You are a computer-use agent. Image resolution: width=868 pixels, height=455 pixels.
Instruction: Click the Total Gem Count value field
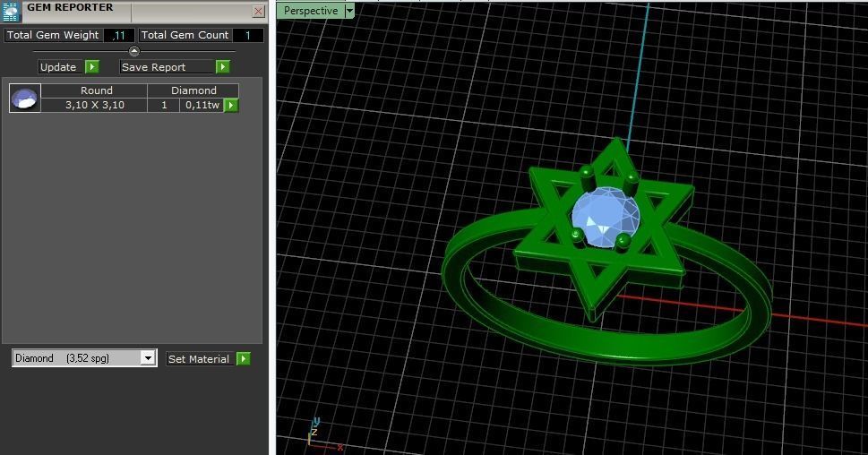click(x=247, y=36)
